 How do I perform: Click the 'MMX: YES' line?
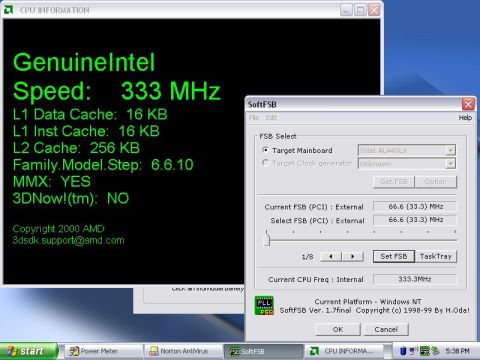coord(52,182)
